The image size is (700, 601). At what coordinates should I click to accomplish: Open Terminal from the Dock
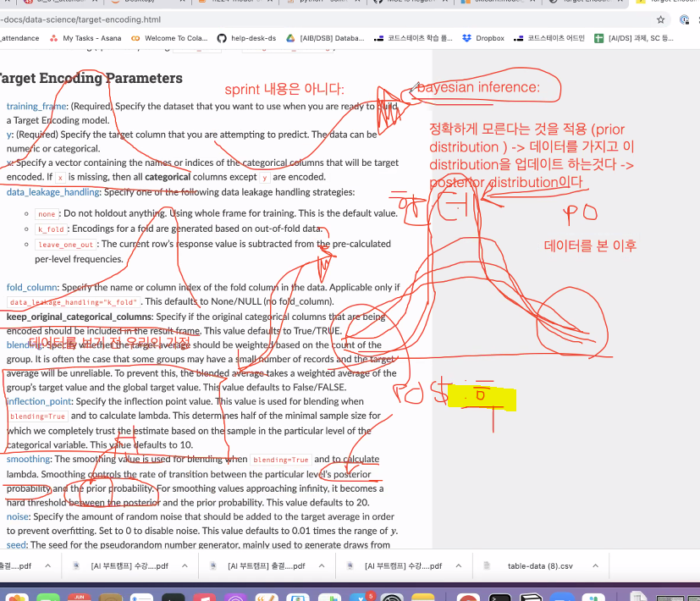[499, 598]
